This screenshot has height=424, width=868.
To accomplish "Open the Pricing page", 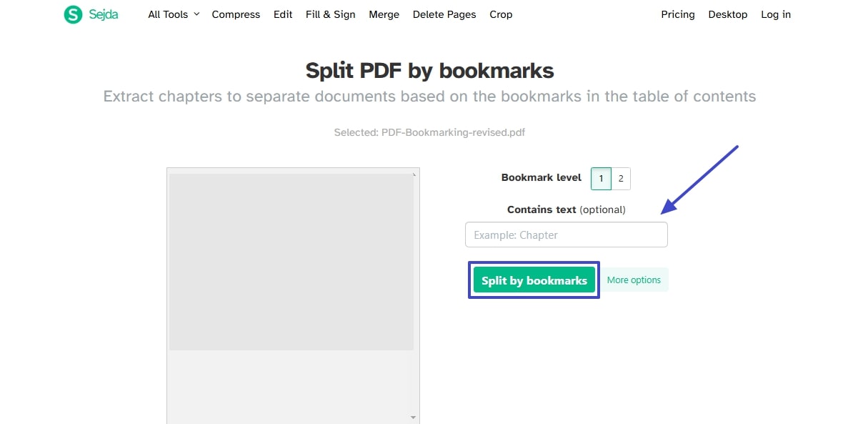I will click(677, 14).
